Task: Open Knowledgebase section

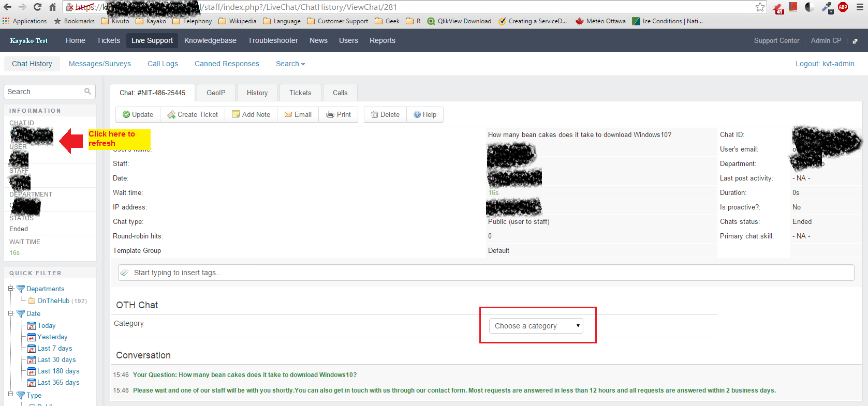Action: tap(210, 40)
